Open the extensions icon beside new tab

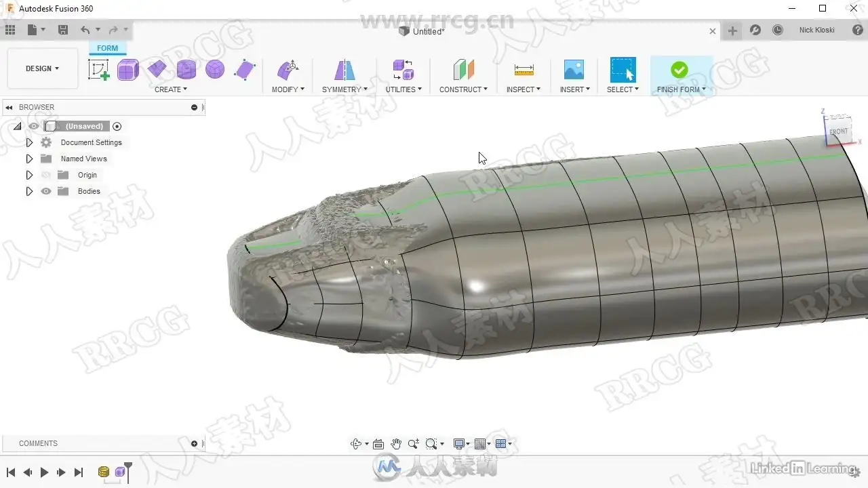755,30
